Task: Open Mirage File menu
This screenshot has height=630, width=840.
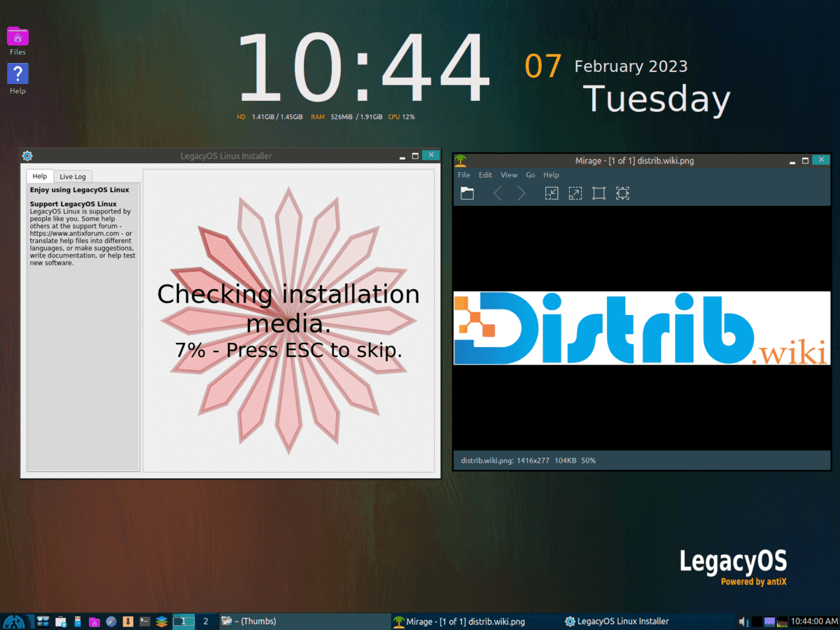Action: tap(463, 175)
